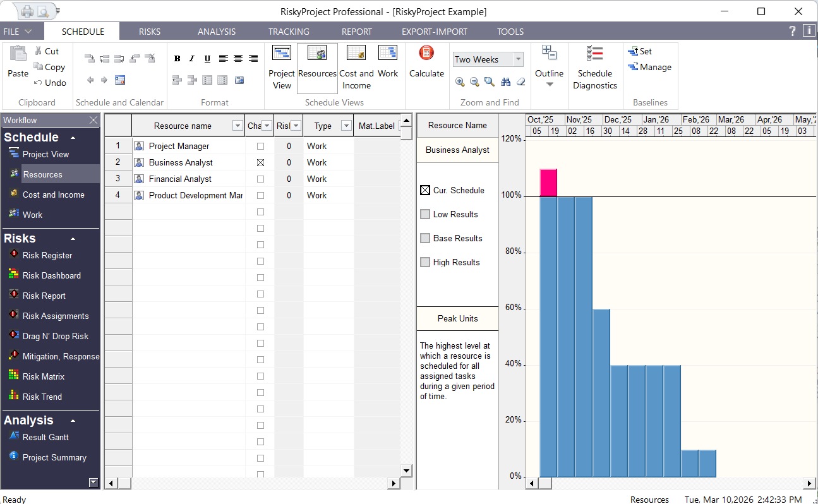Open the Find binoculars tool
818x504 pixels.
point(505,81)
